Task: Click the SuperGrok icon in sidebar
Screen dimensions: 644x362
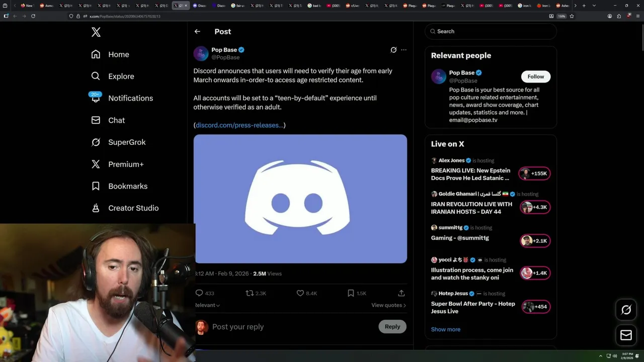Action: [x=96, y=142]
